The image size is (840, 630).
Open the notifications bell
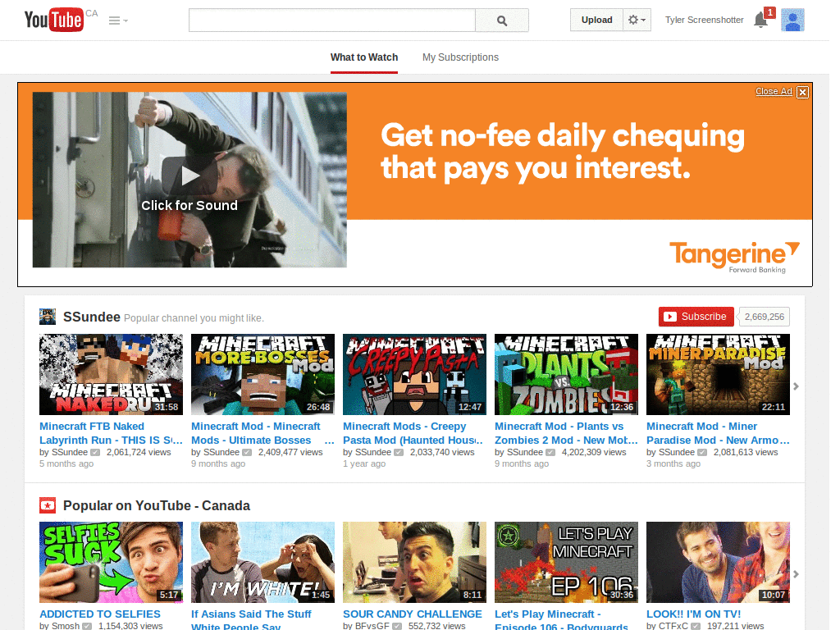tap(760, 21)
